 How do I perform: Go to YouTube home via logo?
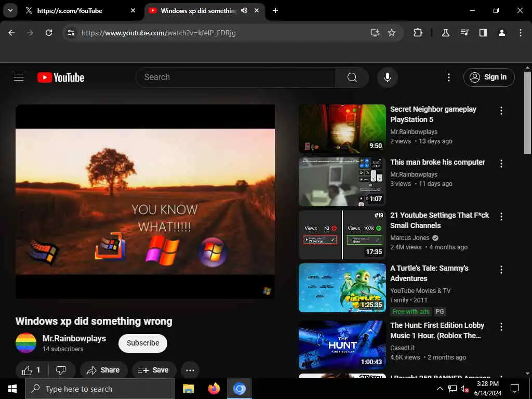(61, 77)
